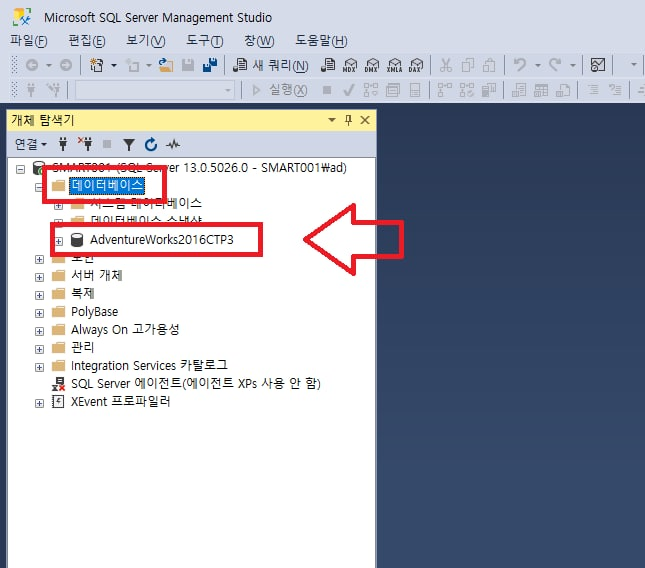This screenshot has height=568, width=645.
Task: Open the Undo history dropdown arrow
Action: coord(538,65)
